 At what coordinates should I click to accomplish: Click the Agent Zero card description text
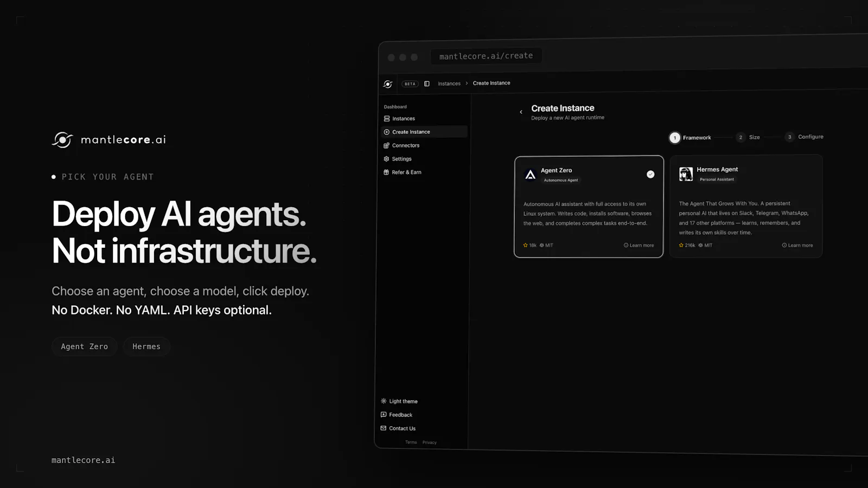[x=588, y=214]
